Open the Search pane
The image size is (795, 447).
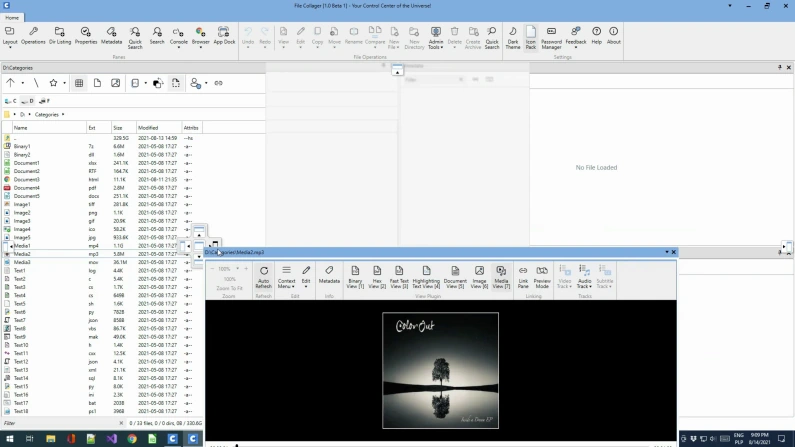[157, 36]
